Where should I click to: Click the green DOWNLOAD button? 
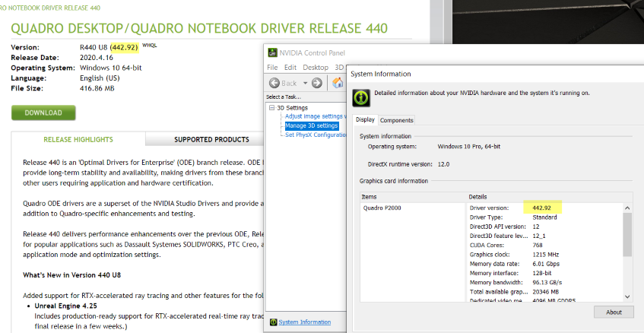point(43,113)
